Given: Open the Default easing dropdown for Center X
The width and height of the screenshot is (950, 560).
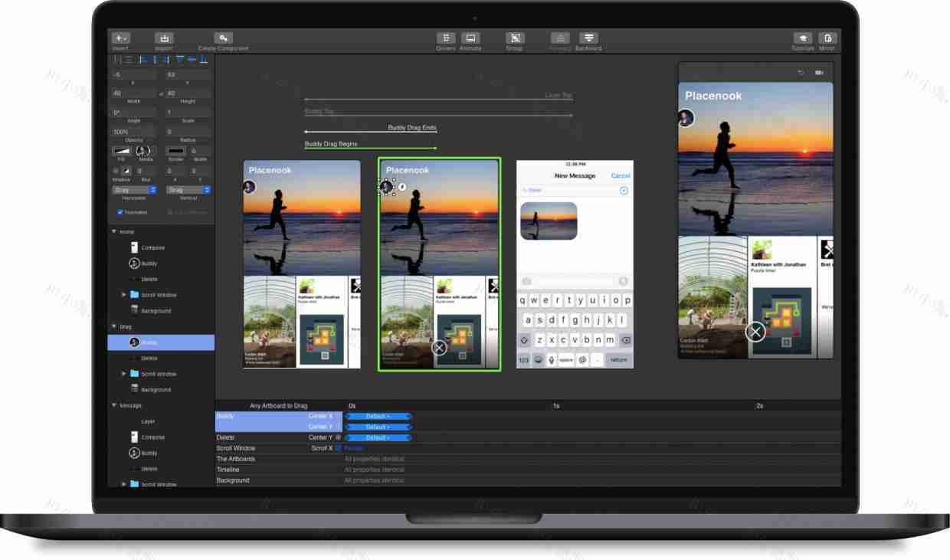Looking at the screenshot, I should (379, 416).
